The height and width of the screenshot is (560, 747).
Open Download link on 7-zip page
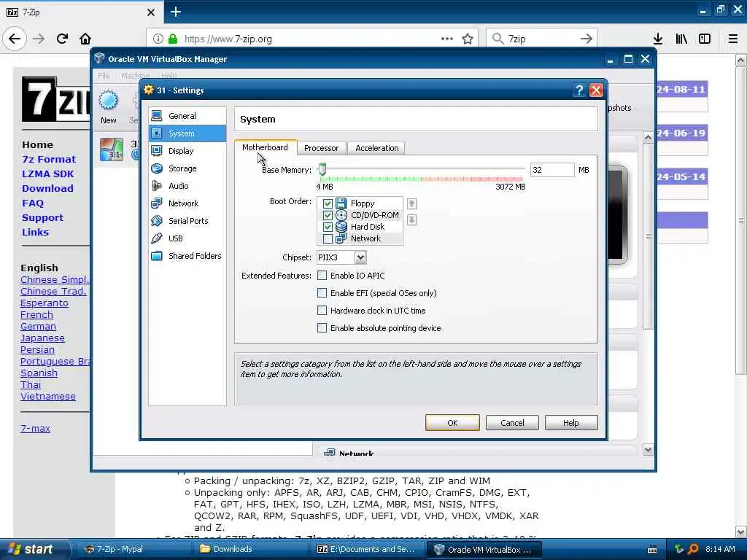pyautogui.click(x=47, y=189)
